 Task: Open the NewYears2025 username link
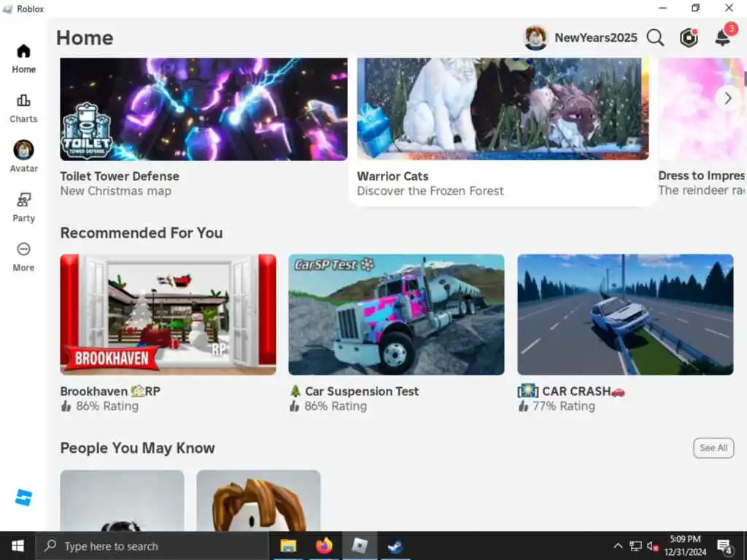(595, 38)
